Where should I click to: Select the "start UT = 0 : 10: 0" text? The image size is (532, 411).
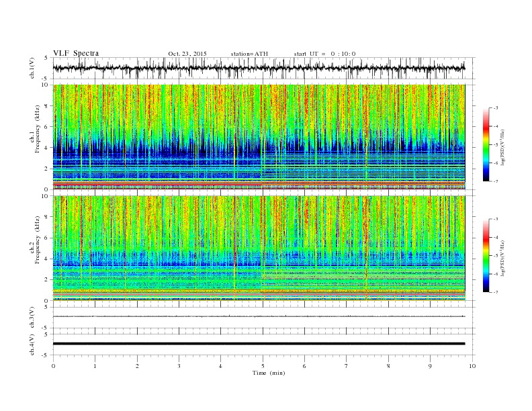324,54
